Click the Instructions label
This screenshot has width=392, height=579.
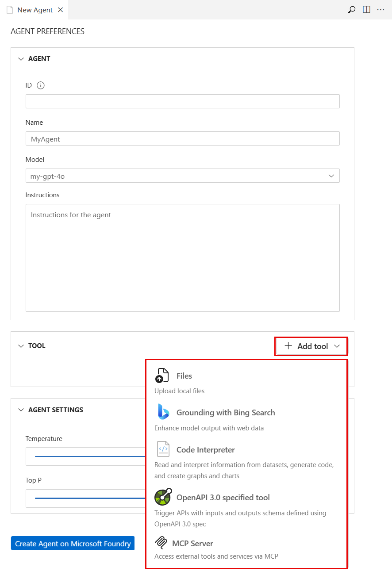coord(42,195)
